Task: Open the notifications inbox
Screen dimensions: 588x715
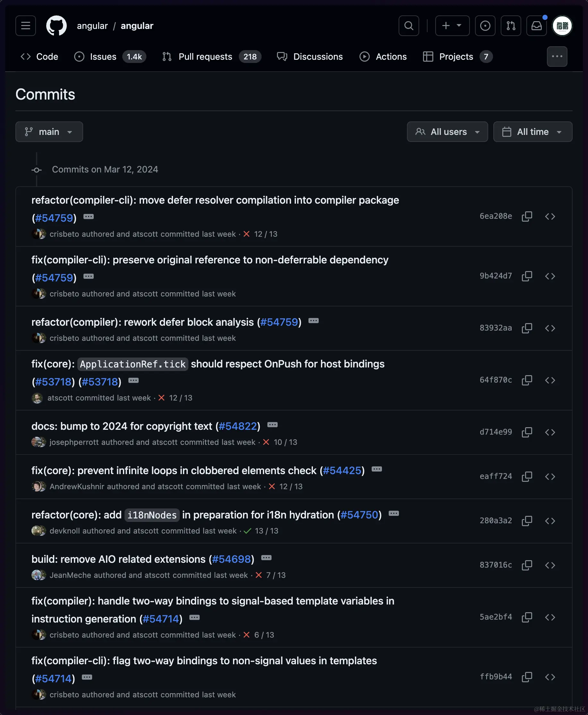Action: pos(537,26)
